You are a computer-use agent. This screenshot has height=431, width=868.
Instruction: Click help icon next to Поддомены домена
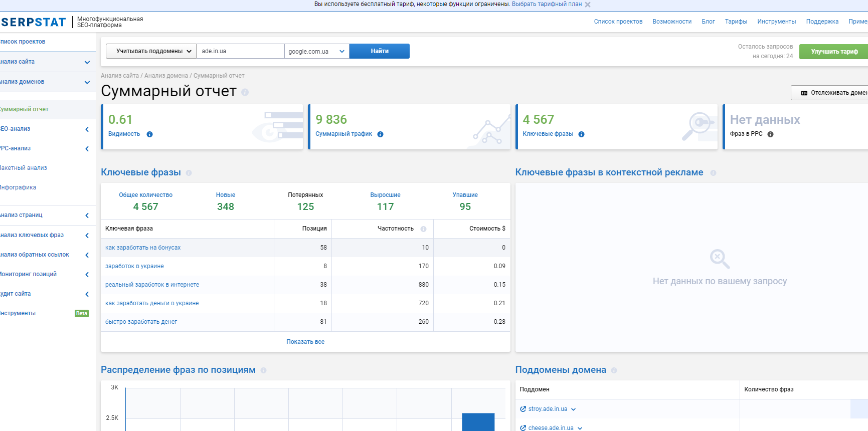pyautogui.click(x=614, y=370)
